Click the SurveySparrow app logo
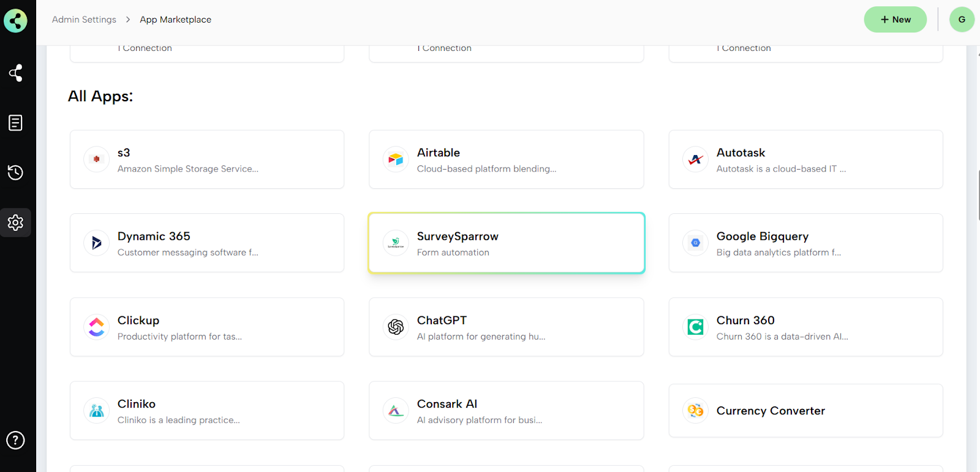 point(396,243)
